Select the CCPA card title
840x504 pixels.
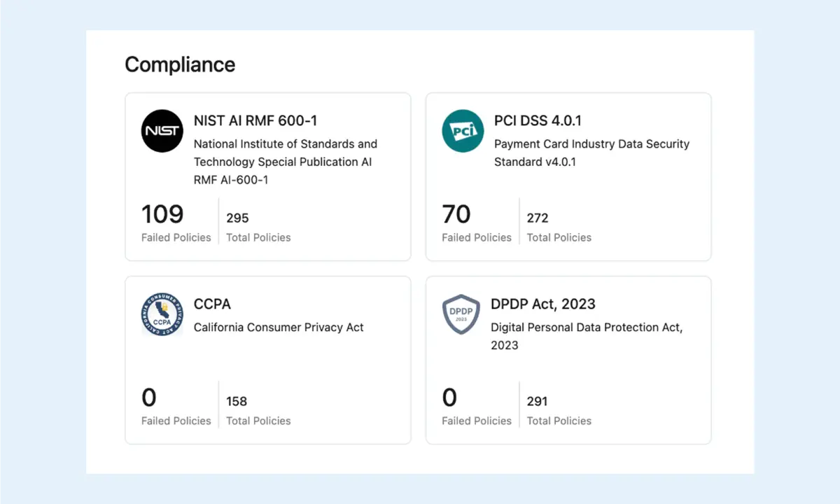point(212,304)
